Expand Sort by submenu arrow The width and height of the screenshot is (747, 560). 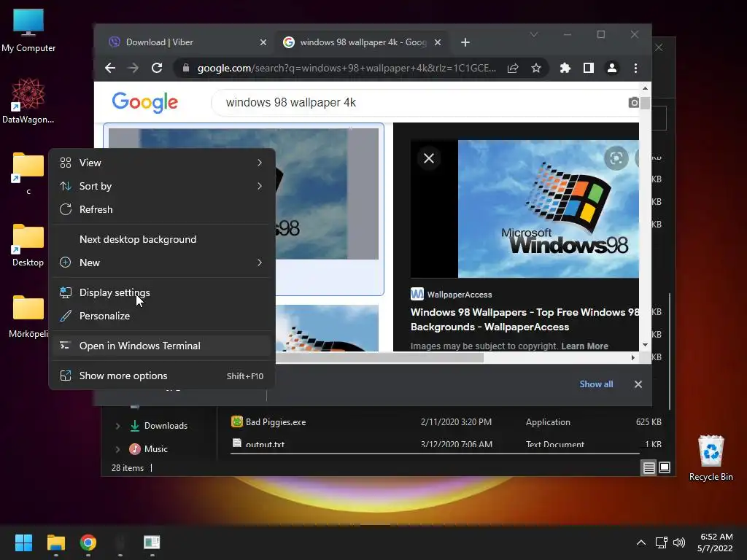pos(260,186)
